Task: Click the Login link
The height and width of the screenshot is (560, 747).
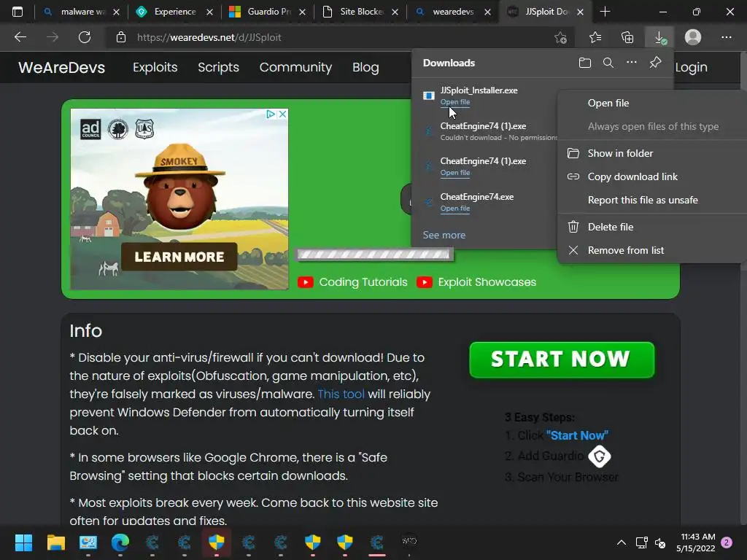Action: pos(691,67)
